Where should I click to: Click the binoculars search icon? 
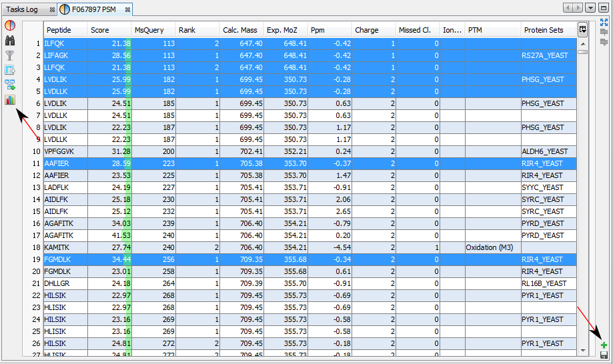[x=10, y=41]
